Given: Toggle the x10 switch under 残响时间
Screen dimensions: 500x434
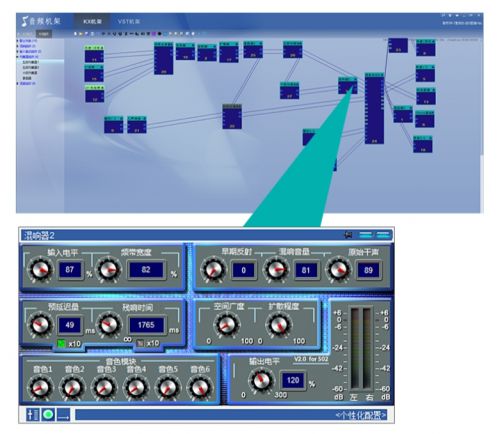Looking at the screenshot, I should pos(140,343).
